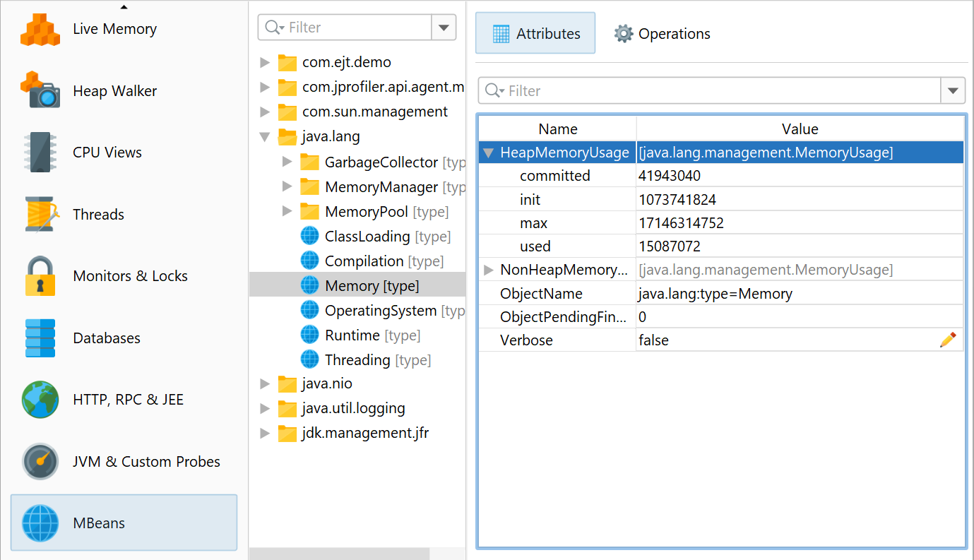The width and height of the screenshot is (974, 560).
Task: Select the Threads spool icon
Action: [40, 215]
